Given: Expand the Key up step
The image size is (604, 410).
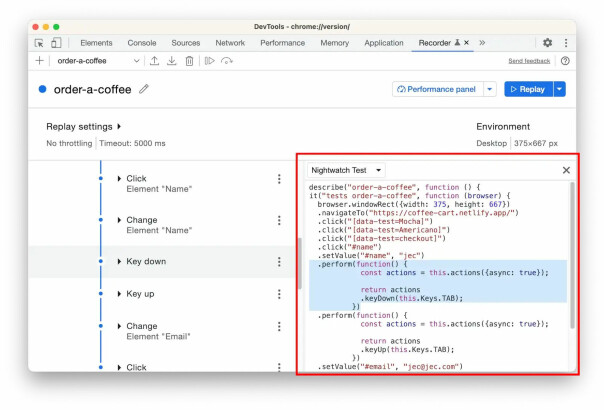Looking at the screenshot, I should click(119, 294).
